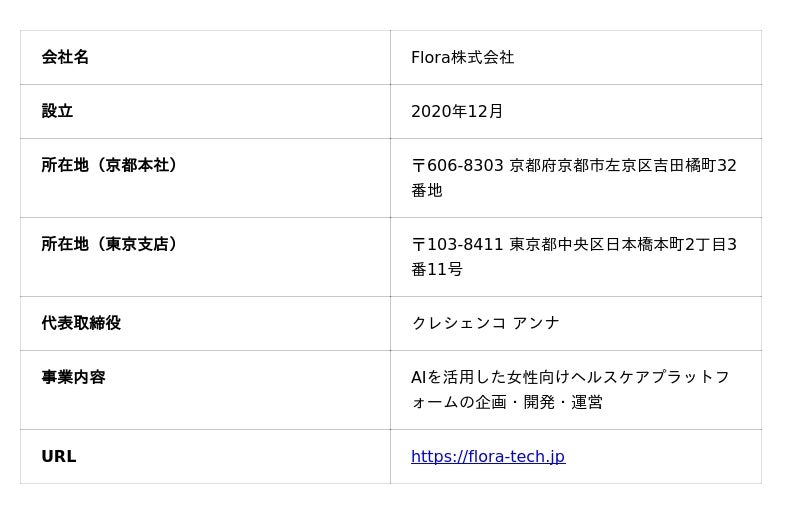
Task: Click the 事業内容 row label
Action: tap(73, 378)
